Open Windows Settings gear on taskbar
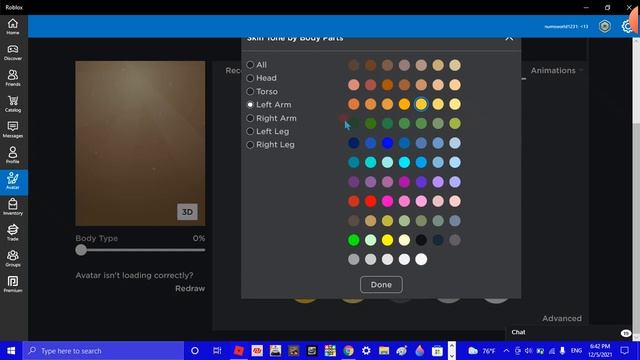640x360 pixels. (366, 351)
